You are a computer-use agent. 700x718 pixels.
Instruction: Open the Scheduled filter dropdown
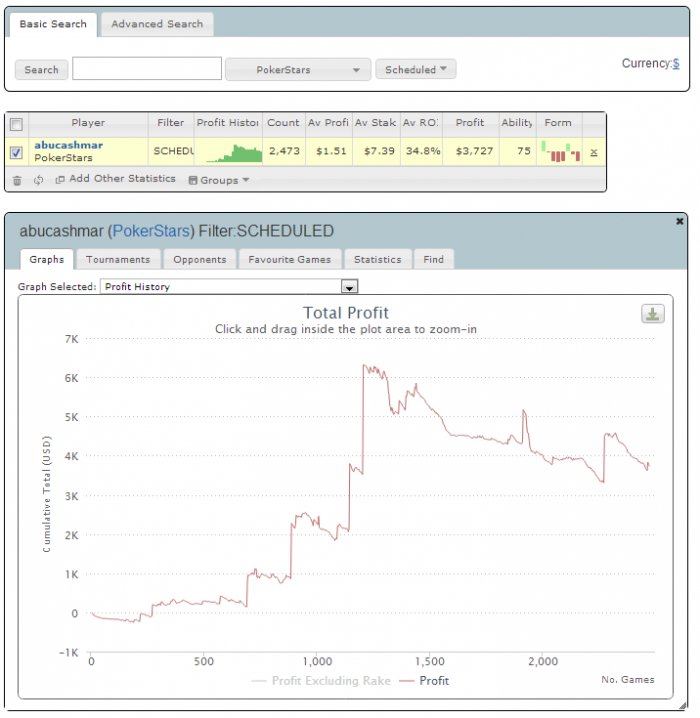(415, 69)
